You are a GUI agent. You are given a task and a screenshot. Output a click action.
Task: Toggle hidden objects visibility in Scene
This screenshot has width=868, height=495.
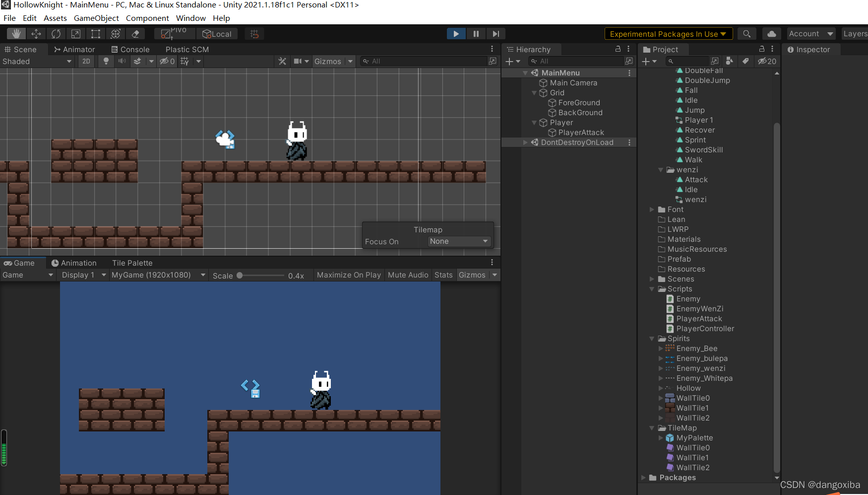coord(167,62)
